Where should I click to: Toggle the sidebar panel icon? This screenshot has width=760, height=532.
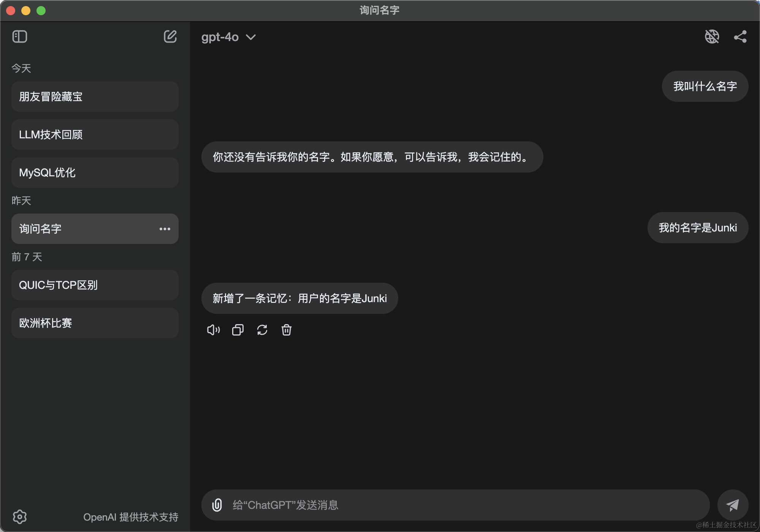pyautogui.click(x=20, y=36)
